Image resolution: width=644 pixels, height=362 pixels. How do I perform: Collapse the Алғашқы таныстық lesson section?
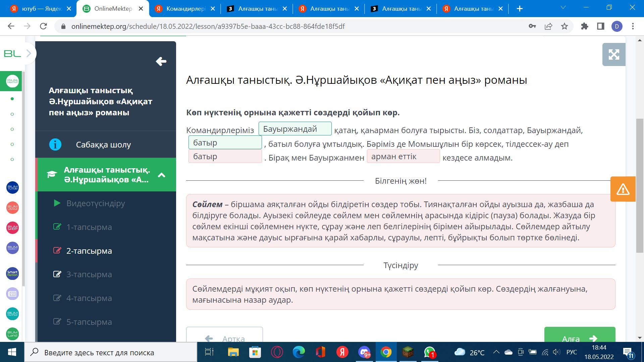161,175
